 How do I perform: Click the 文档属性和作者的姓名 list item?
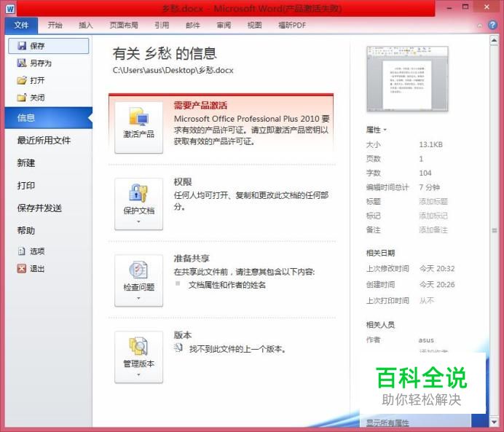(227, 285)
